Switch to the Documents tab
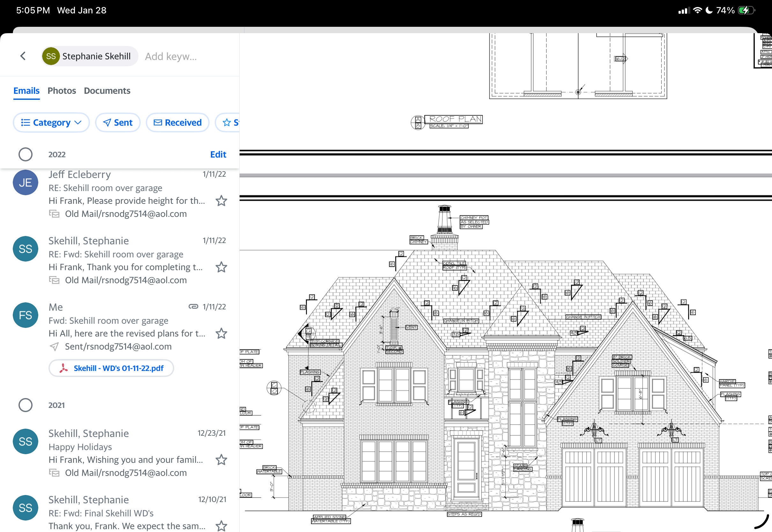This screenshot has width=772, height=532. (107, 91)
